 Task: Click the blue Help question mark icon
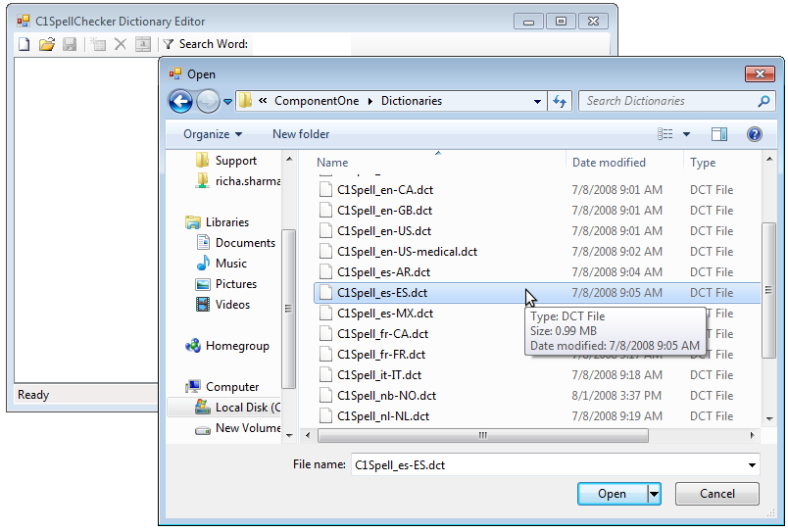coord(755,134)
